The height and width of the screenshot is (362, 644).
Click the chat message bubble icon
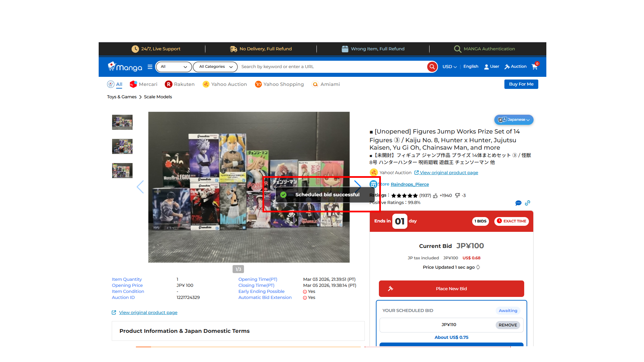518,203
